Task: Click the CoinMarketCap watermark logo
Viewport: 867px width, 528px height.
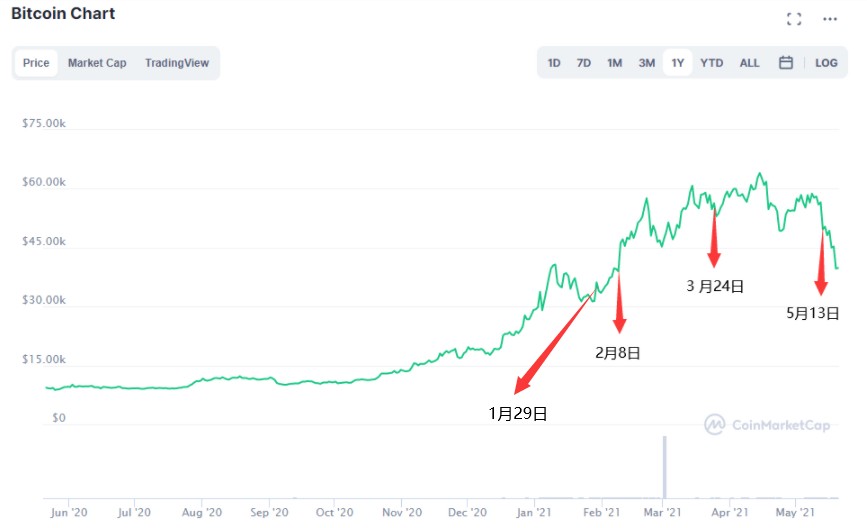Action: coord(767,425)
